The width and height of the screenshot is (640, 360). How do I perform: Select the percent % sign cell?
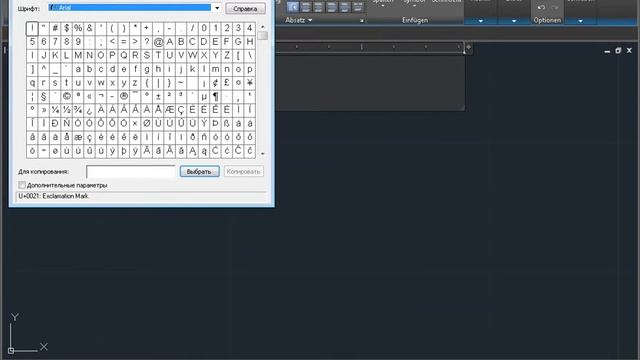(78, 28)
